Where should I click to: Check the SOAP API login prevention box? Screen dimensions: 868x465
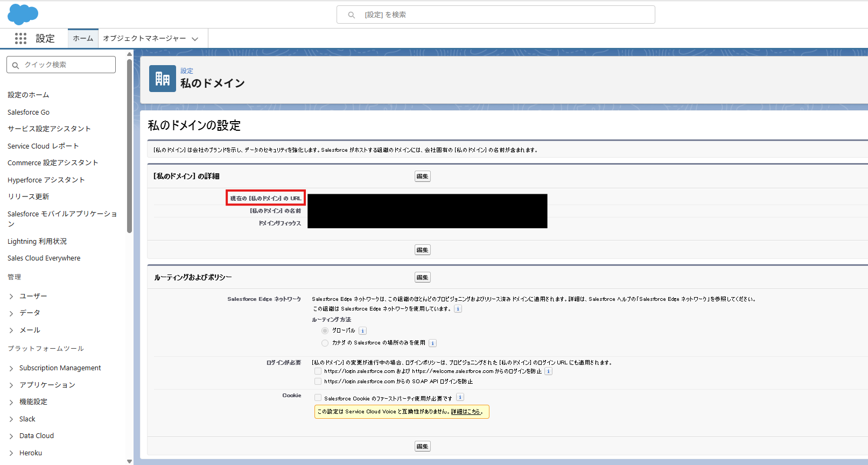pos(318,382)
